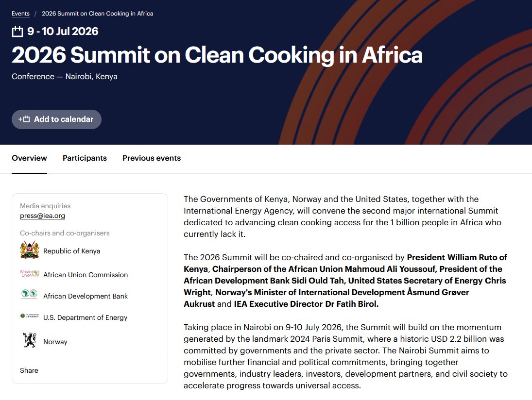Screen dimensions: 532x400
Task: Click the press@iea.org email link
Action: tap(42, 216)
